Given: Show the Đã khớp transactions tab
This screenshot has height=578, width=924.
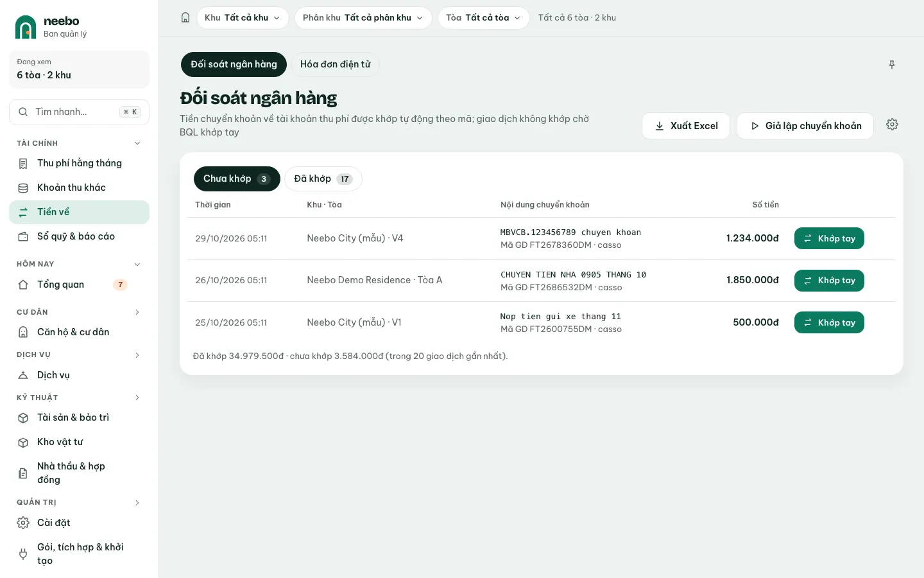Looking at the screenshot, I should click(x=323, y=179).
